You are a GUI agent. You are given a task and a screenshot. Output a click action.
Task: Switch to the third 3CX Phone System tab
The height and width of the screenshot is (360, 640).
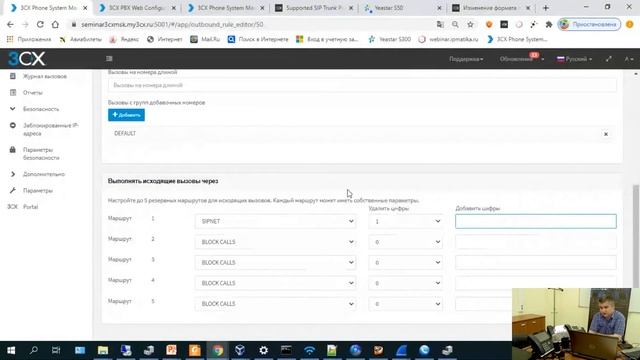tap(225, 8)
